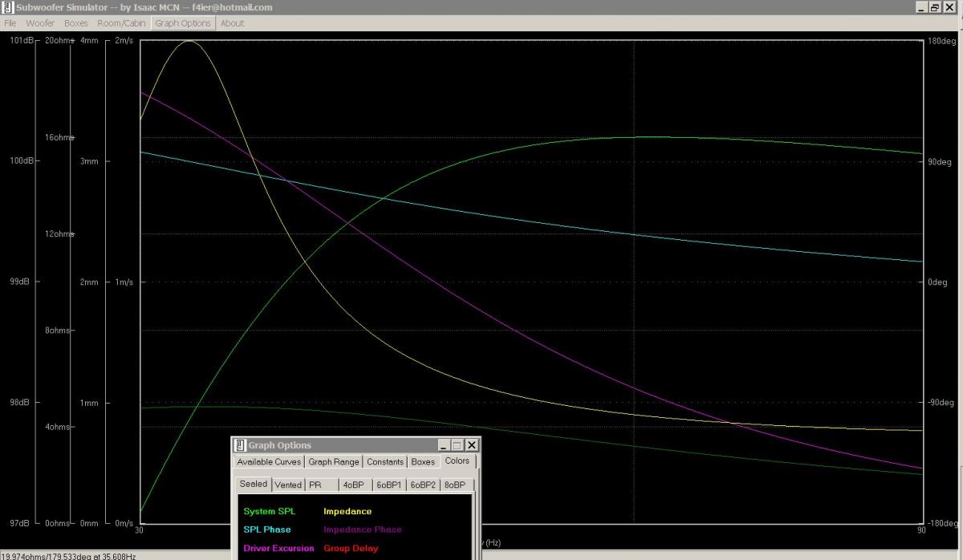Change the System SPL curve color
This screenshot has width=963, height=560.
tap(270, 512)
